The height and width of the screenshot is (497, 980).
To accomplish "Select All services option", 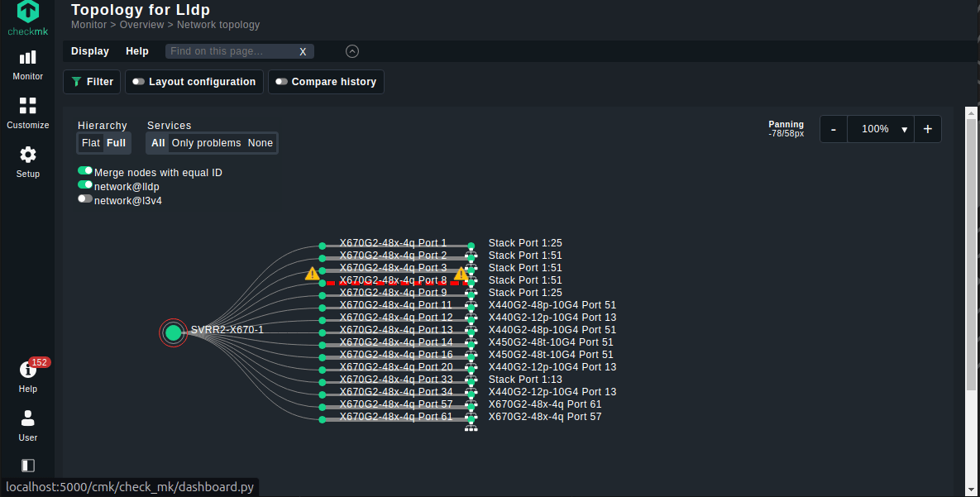I will (158, 143).
